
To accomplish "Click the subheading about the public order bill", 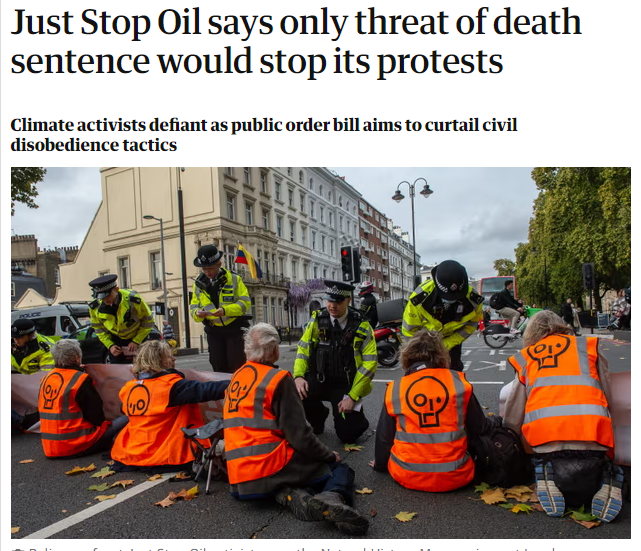I will click(x=264, y=135).
